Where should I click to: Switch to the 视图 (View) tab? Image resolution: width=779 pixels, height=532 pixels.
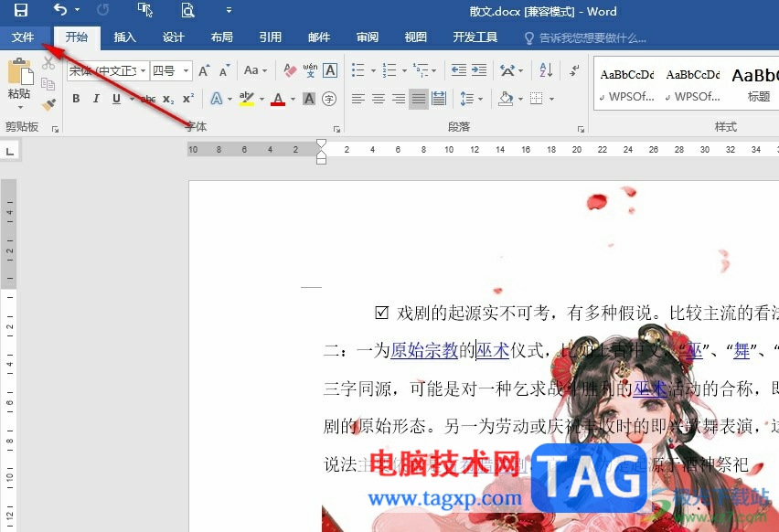pyautogui.click(x=415, y=37)
